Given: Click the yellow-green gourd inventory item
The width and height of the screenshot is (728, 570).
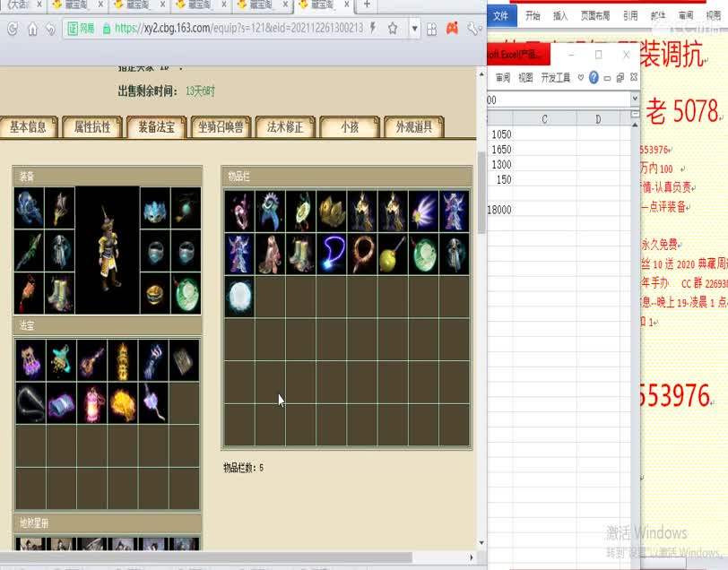Looking at the screenshot, I should coord(393,255).
